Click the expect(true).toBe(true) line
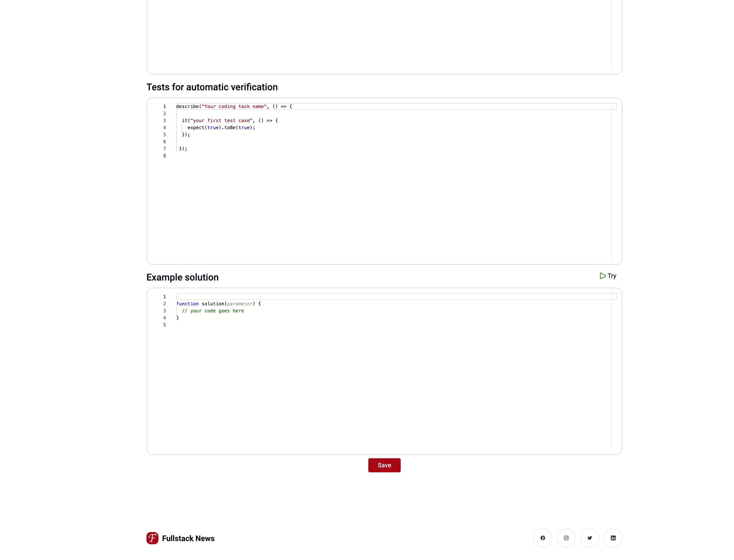The image size is (734, 560). tap(221, 127)
